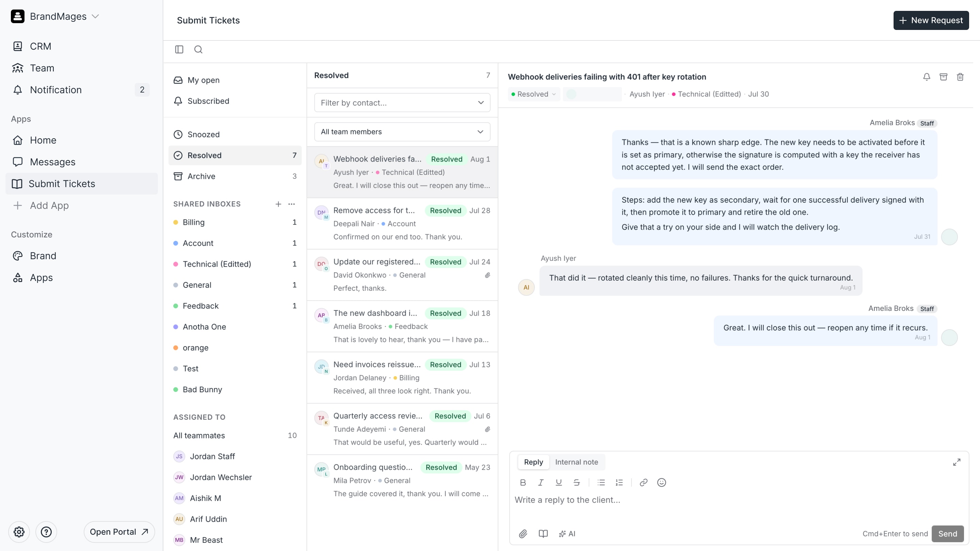Open Team in the sidebar
Screen dimensions: 980x551
81,68
